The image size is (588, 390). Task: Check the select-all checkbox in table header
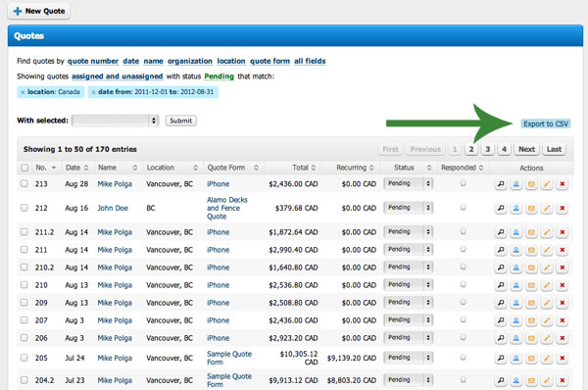[x=24, y=168]
